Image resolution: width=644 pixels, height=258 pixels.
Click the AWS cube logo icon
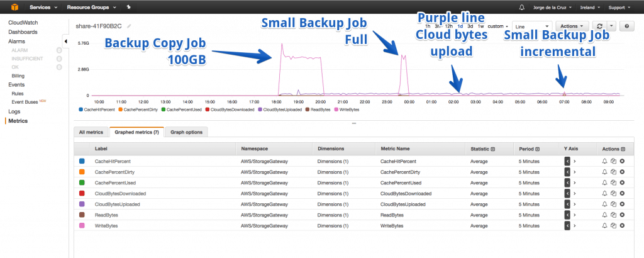[15, 7]
